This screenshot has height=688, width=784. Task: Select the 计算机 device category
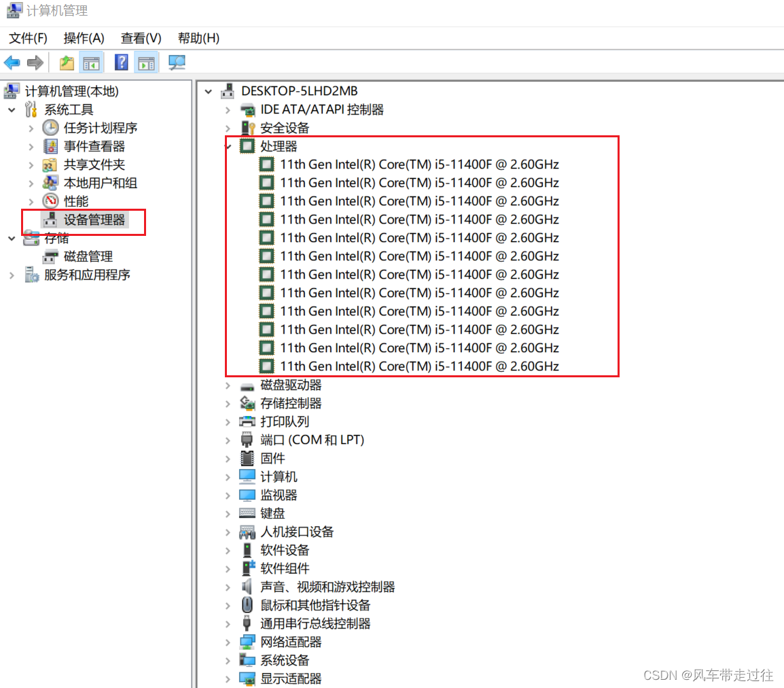tap(279, 477)
